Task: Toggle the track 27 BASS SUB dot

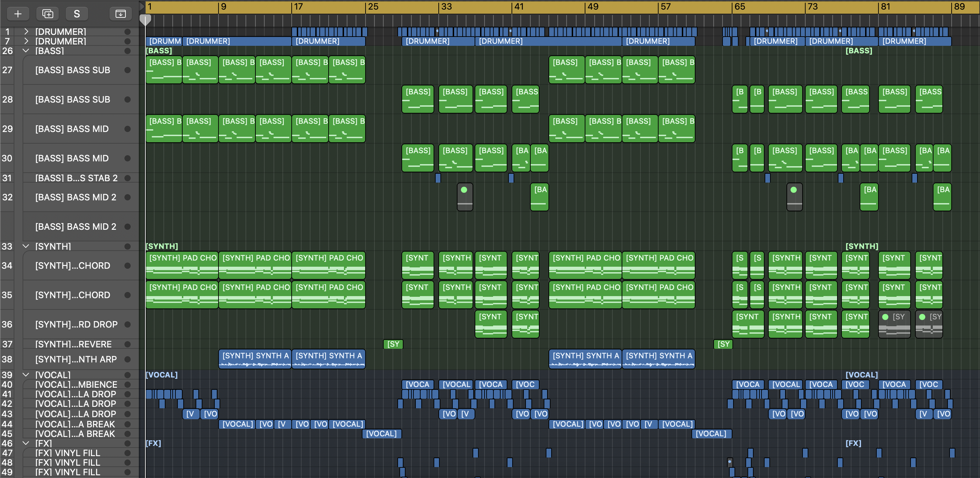Action: point(128,70)
